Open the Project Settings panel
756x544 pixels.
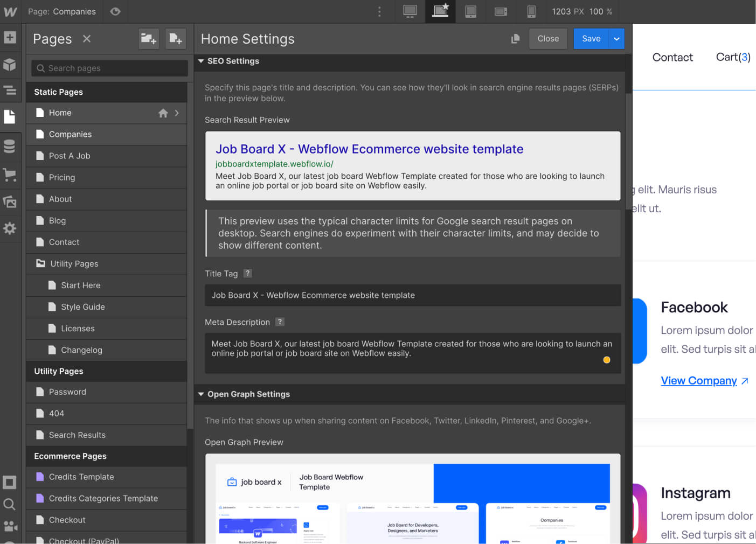[x=10, y=228]
